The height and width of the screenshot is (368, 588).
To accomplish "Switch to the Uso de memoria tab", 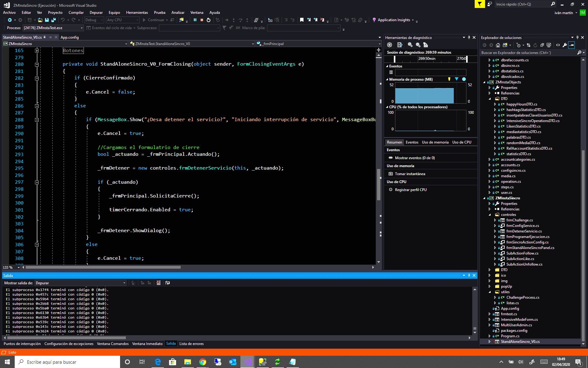I will pyautogui.click(x=435, y=142).
